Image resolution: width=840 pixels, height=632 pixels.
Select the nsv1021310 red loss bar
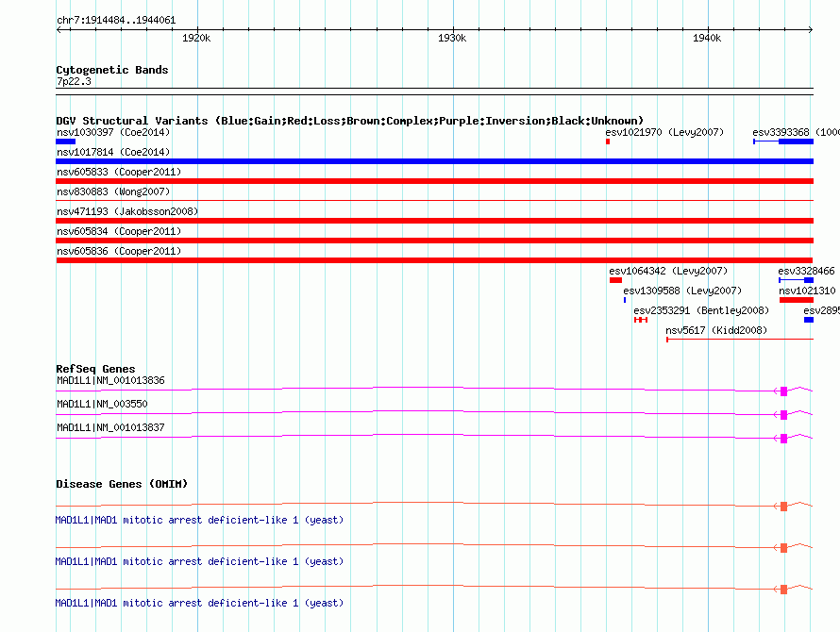(x=796, y=300)
